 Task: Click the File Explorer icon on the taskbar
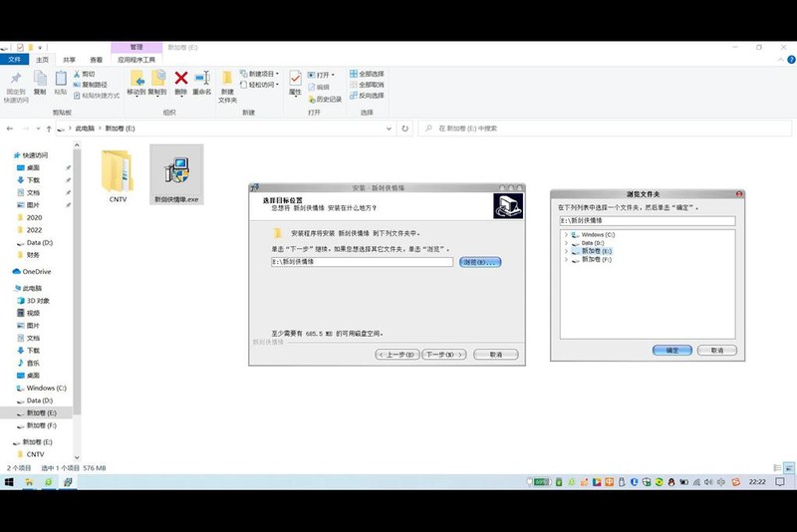pyautogui.click(x=29, y=482)
